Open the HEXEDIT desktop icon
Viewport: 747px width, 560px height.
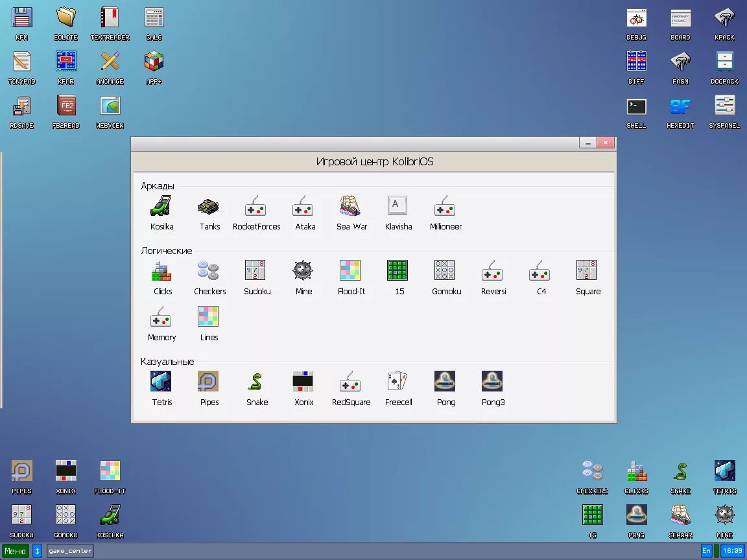(x=680, y=112)
